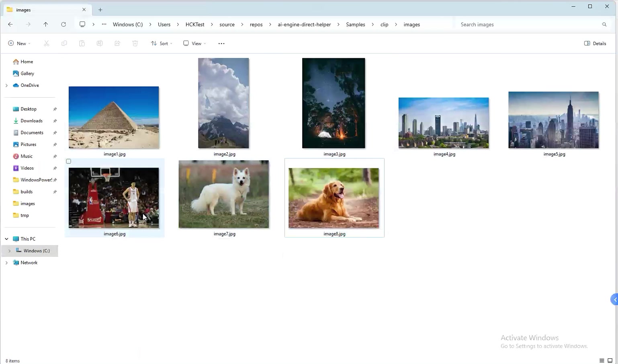
Task: Switch to large thumbnails view icon
Action: 610,360
